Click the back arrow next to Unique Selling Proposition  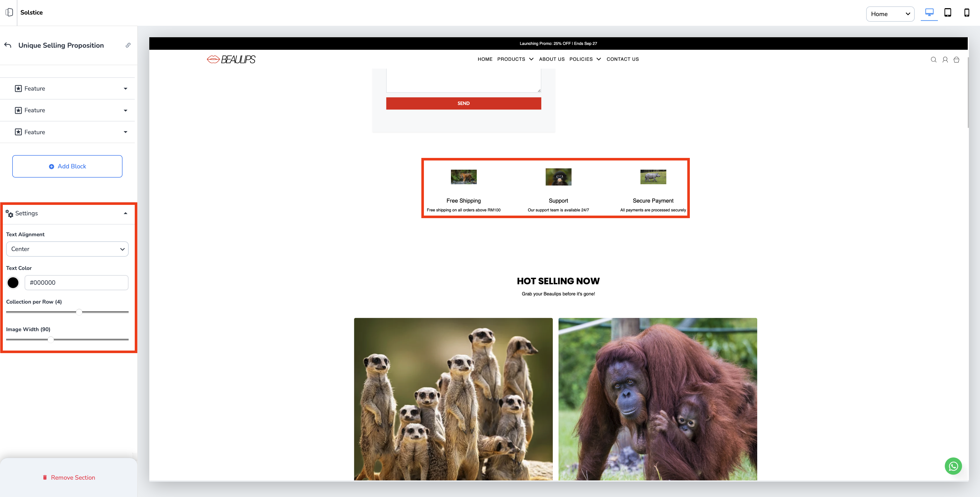tap(8, 45)
